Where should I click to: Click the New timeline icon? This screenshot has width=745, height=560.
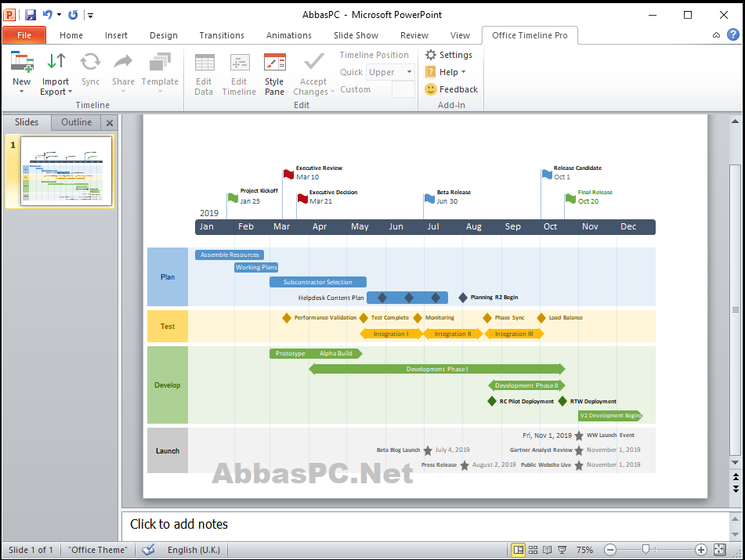click(22, 62)
